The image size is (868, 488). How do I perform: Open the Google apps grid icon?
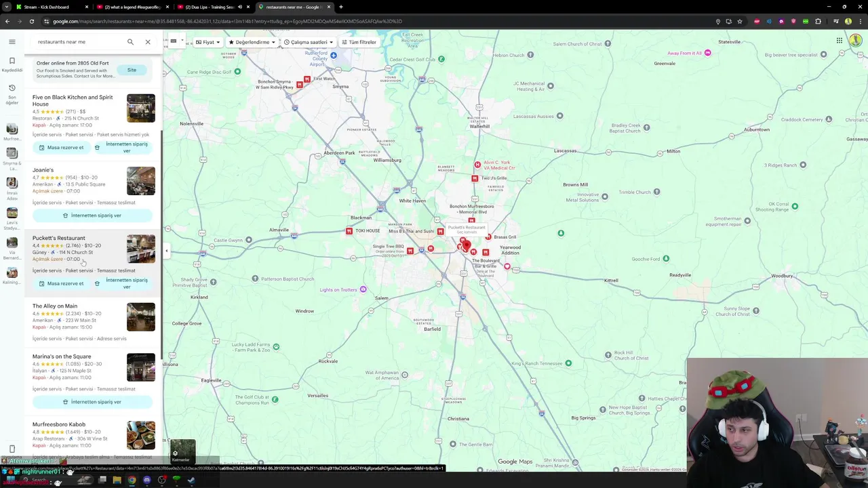click(840, 41)
